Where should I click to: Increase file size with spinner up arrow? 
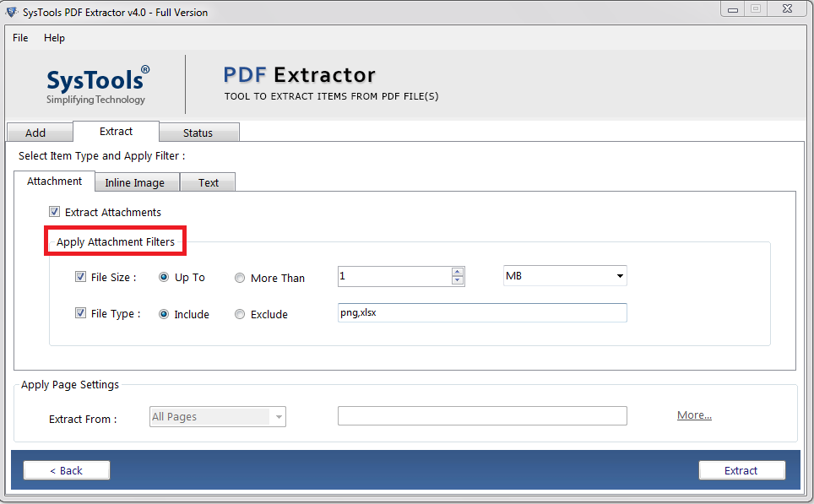458,272
